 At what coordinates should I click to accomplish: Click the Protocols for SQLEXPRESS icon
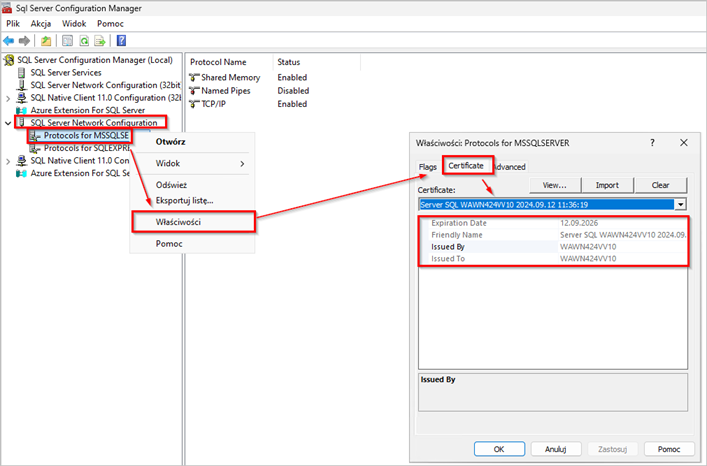tap(35, 148)
